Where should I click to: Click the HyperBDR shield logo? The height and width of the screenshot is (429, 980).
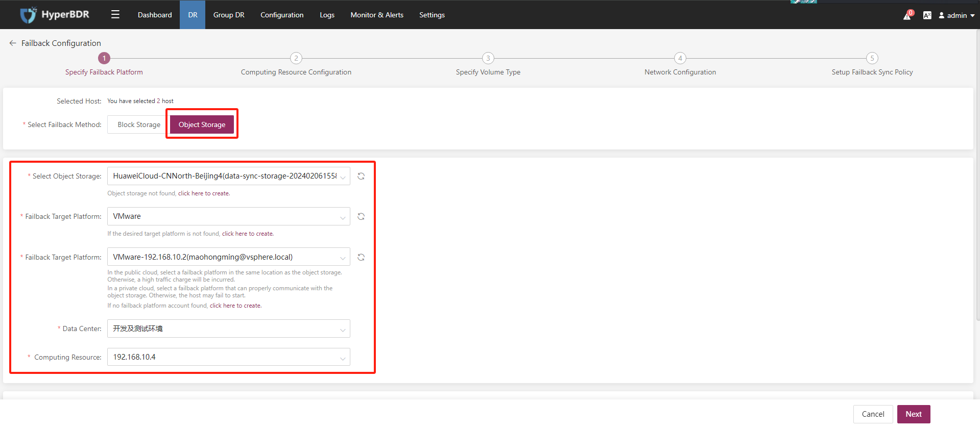coord(28,15)
